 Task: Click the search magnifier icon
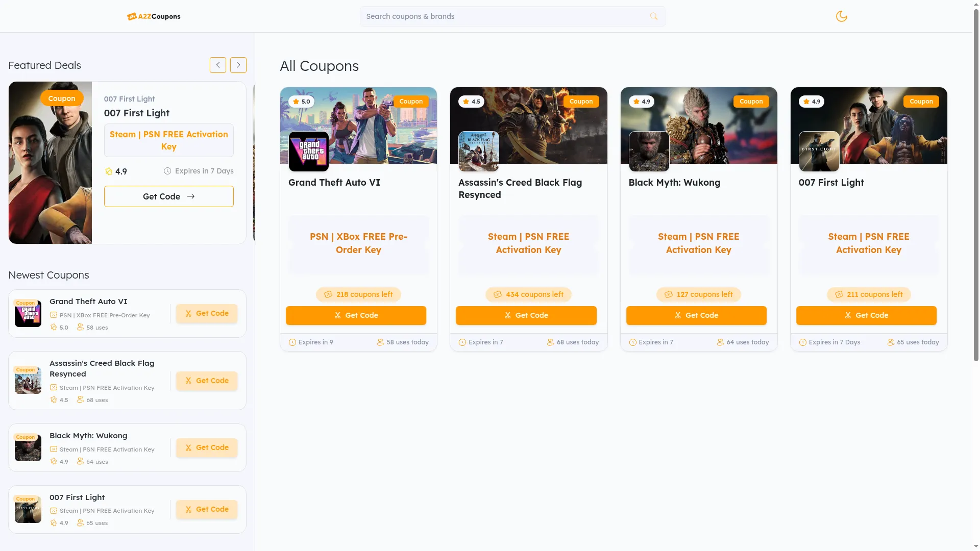coord(654,16)
